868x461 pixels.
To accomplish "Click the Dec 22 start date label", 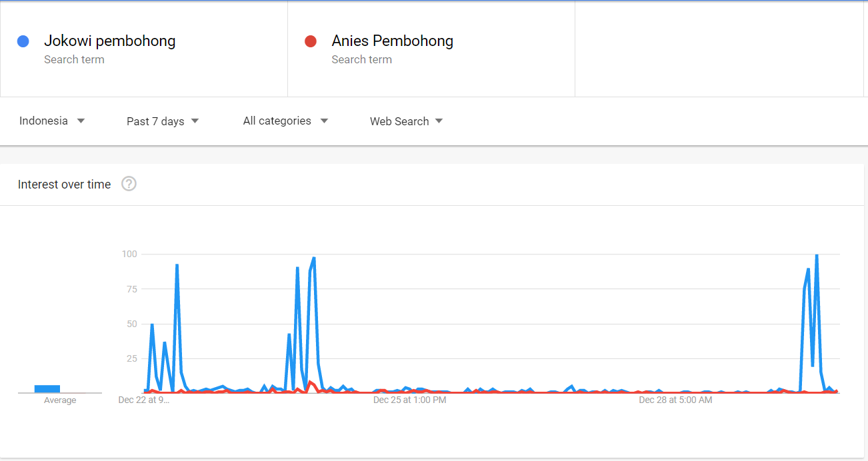I will [x=143, y=400].
